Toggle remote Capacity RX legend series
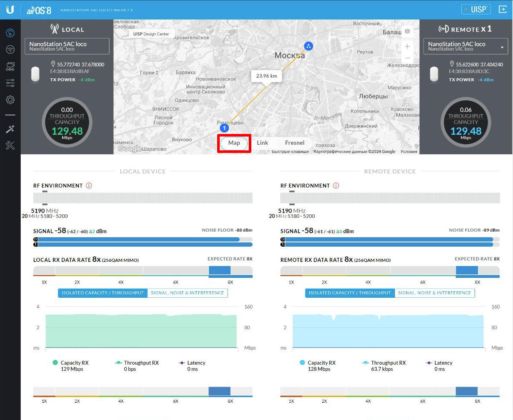Image resolution: width=513 pixels, height=420 pixels. click(x=317, y=366)
